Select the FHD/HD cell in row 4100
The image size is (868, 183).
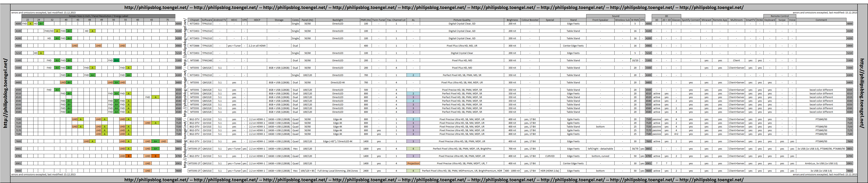(x=49, y=31)
